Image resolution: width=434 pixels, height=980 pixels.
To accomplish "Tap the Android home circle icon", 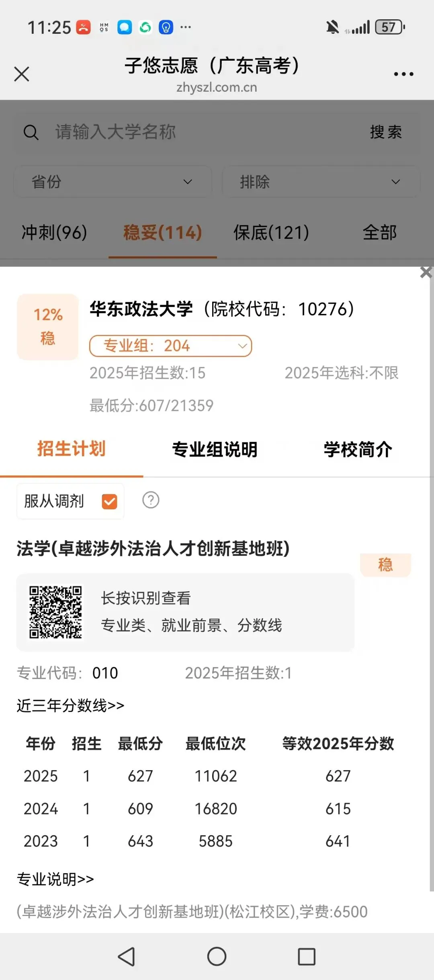I will coord(217,956).
